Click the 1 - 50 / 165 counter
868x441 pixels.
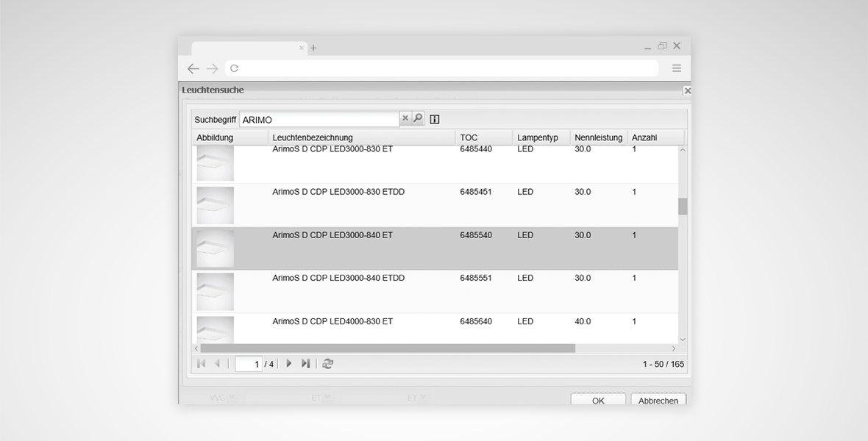664,364
